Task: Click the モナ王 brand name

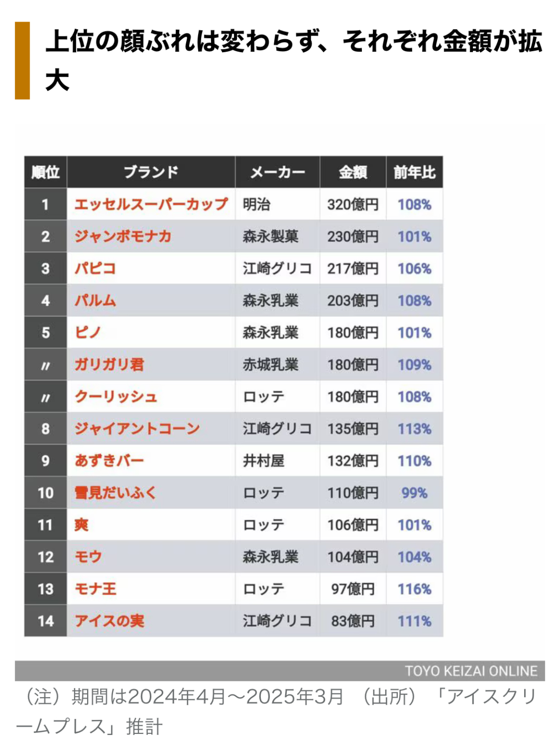Action: [x=95, y=589]
